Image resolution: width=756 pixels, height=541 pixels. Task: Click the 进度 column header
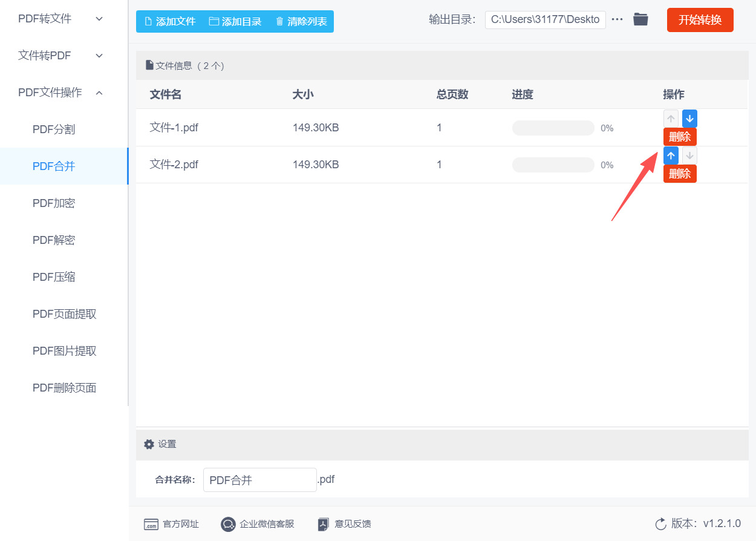tap(523, 94)
